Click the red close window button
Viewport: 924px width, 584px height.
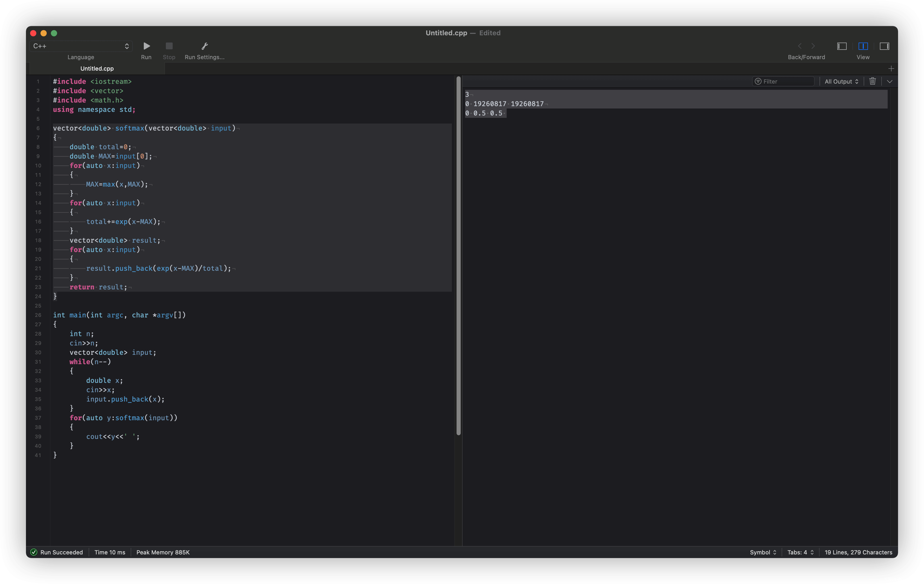pos(33,33)
